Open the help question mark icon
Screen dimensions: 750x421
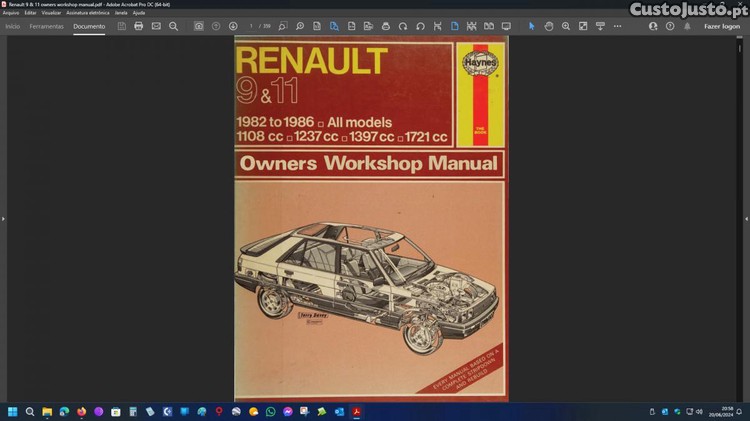(x=671, y=26)
